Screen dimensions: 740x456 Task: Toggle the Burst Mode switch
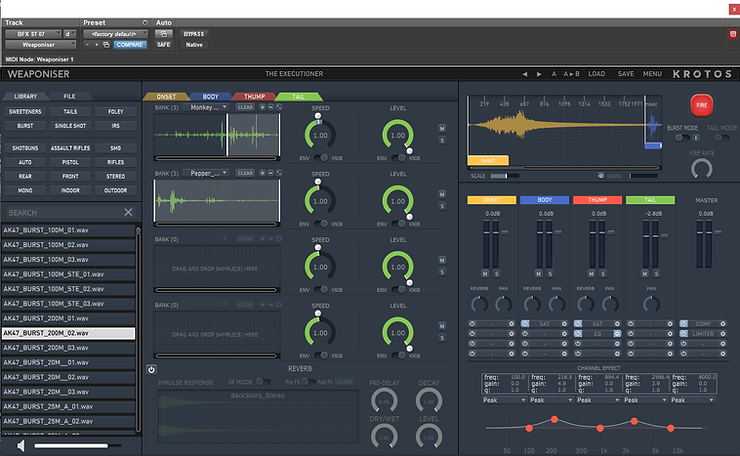coord(681,138)
